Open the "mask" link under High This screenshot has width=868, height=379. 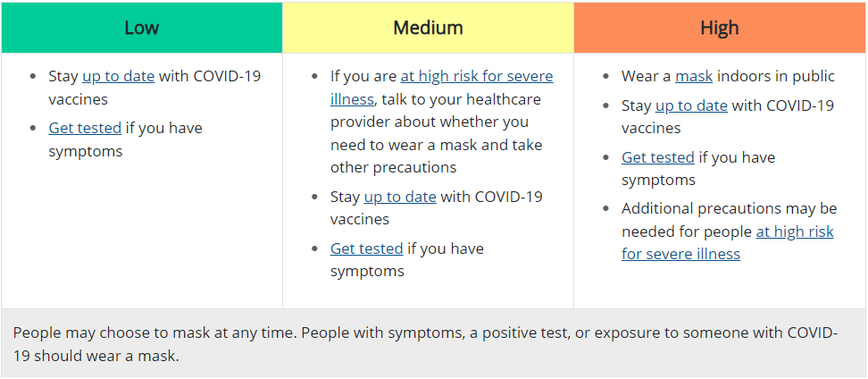point(694,77)
